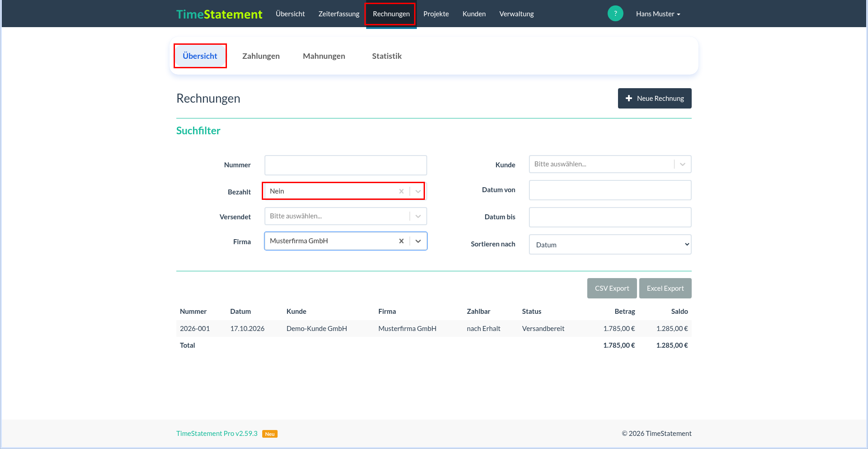Viewport: 868px width, 449px height.
Task: Clear the Firma 'Musterfirma GmbH' selection
Action: coord(401,241)
